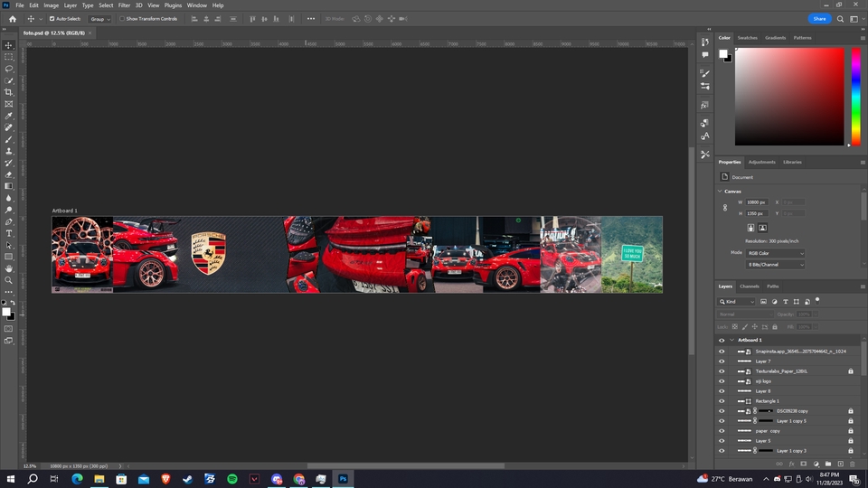Select the Hand tool
Screen dimensions: 868x488
point(9,268)
